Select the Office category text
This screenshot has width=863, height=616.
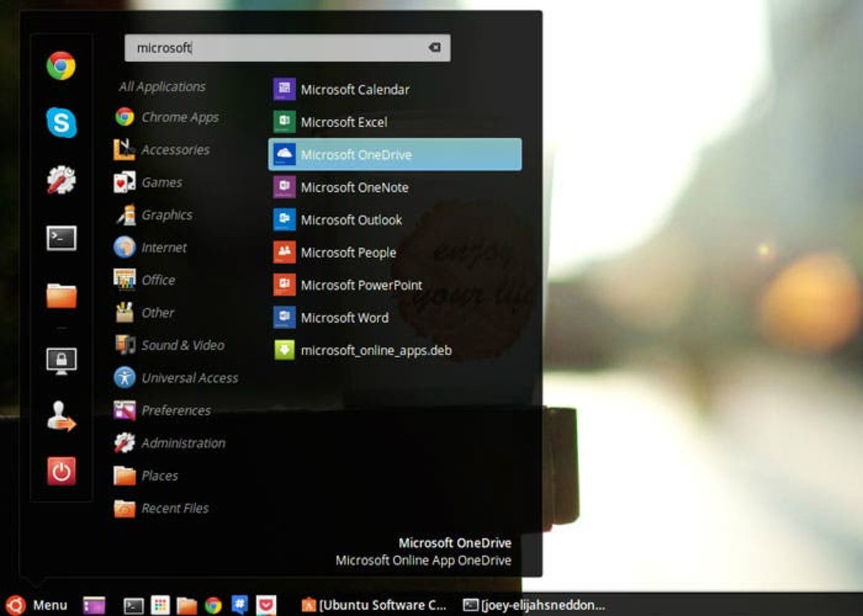pos(158,280)
